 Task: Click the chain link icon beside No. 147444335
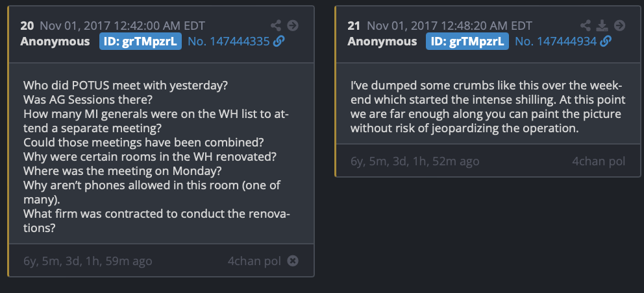point(279,41)
